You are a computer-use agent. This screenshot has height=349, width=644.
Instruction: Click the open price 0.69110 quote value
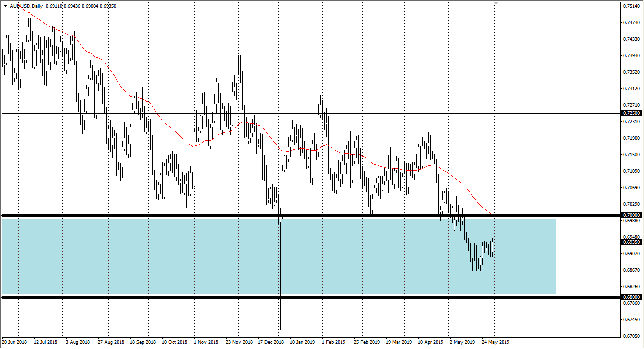click(x=53, y=5)
